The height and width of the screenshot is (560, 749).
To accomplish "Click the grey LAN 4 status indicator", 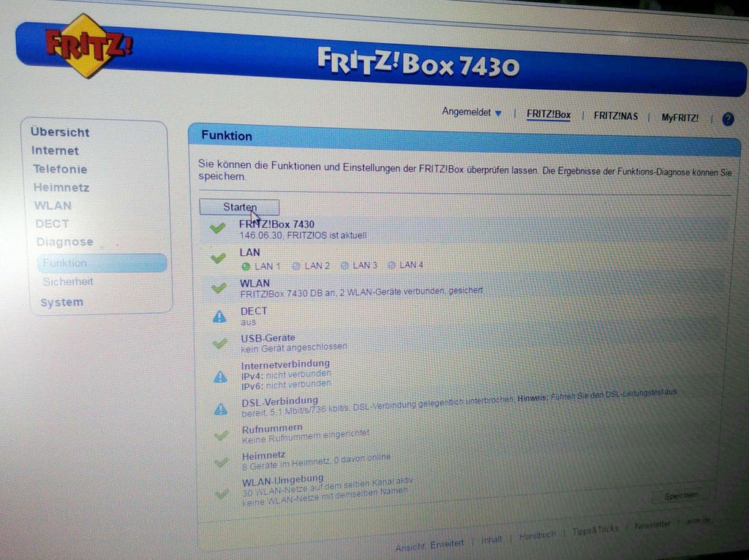I will point(391,265).
